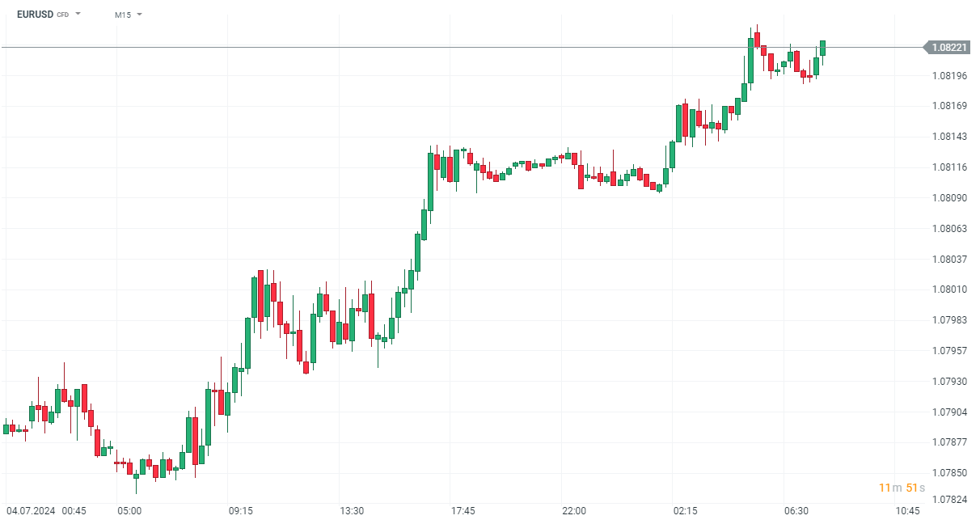
Task: Click the 22:00 time axis label
Action: [x=574, y=511]
